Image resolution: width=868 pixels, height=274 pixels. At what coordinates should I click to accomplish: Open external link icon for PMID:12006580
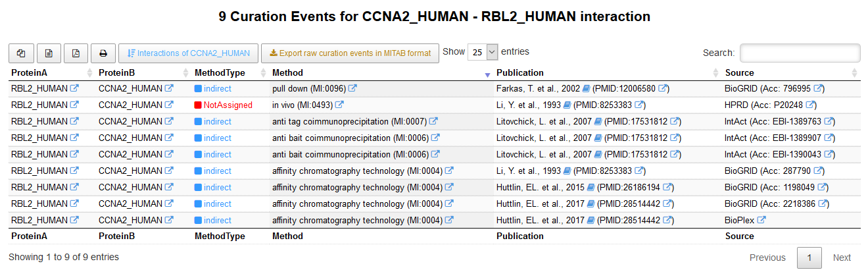click(663, 88)
